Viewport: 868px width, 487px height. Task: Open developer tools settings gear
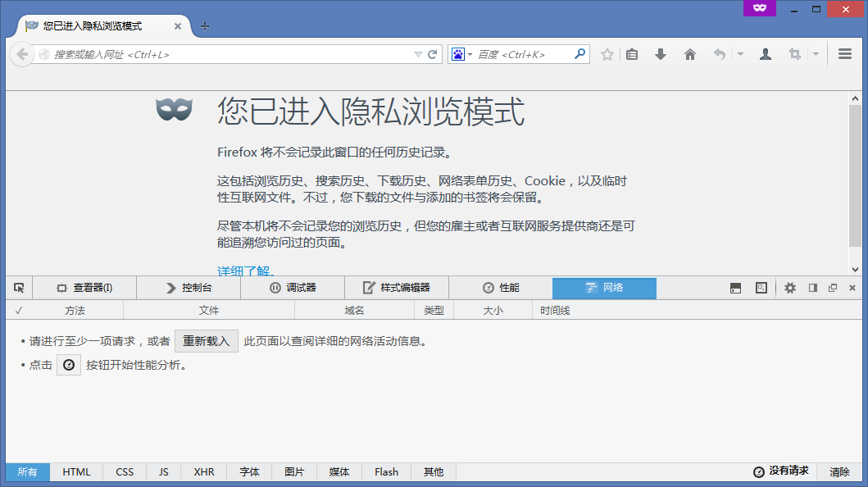(x=790, y=288)
